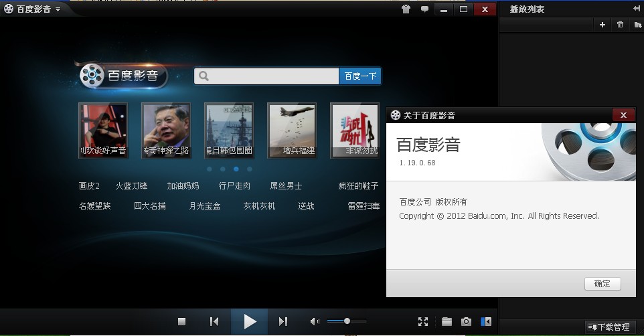Toggle the playlist side panel icon
644x336 pixels.
click(486, 322)
